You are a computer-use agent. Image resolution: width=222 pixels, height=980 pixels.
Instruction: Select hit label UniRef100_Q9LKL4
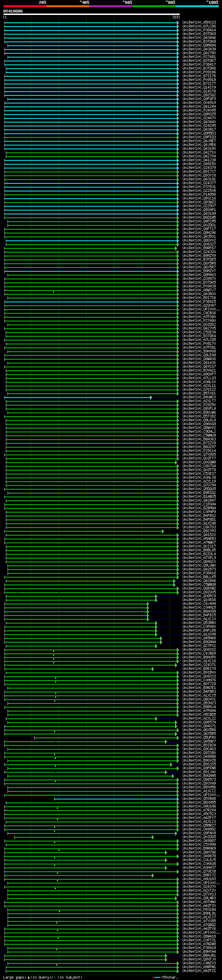point(199,420)
